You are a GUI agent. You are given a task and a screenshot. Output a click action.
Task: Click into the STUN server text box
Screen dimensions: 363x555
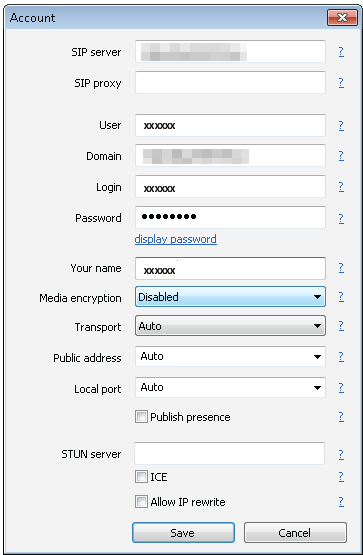(x=229, y=453)
